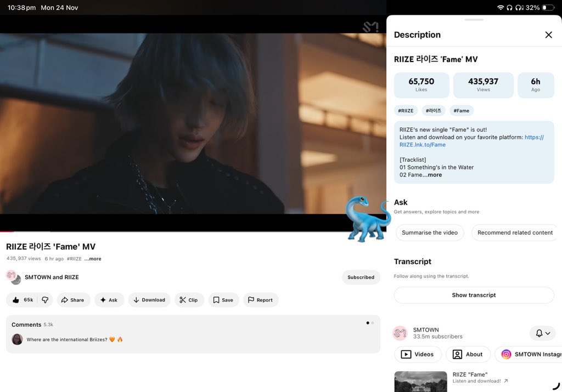Open battery indicator in status bar

[x=548, y=8]
